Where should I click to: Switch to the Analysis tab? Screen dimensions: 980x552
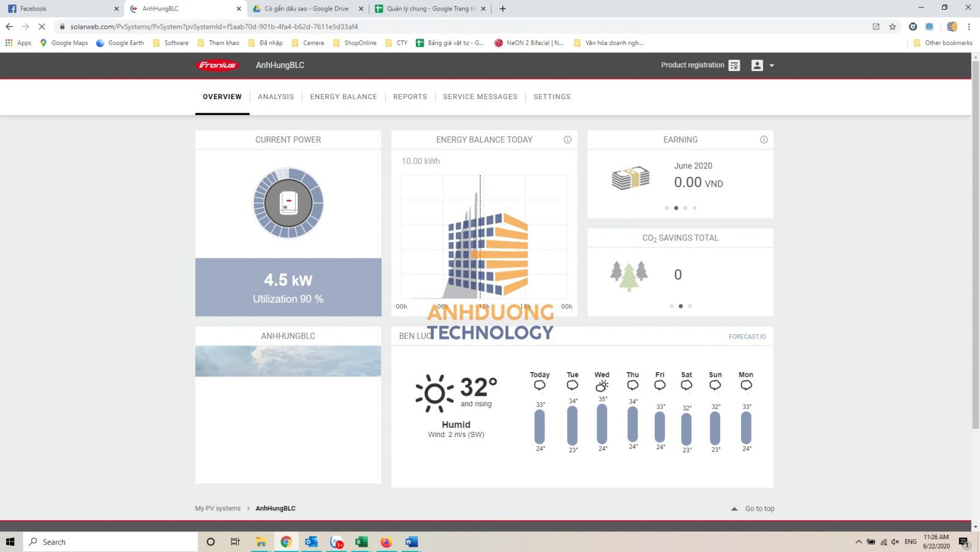coord(276,97)
